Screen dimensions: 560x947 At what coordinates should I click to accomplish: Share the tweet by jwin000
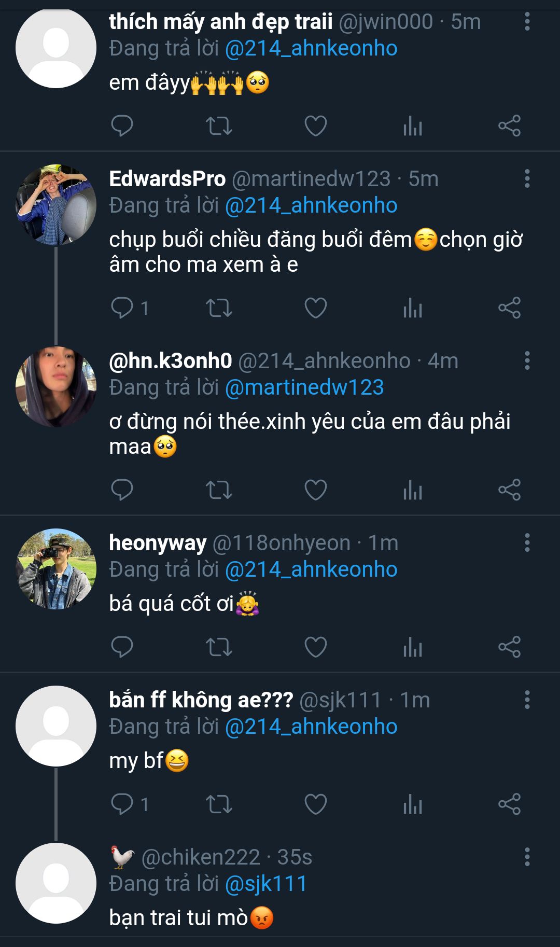click(x=509, y=126)
